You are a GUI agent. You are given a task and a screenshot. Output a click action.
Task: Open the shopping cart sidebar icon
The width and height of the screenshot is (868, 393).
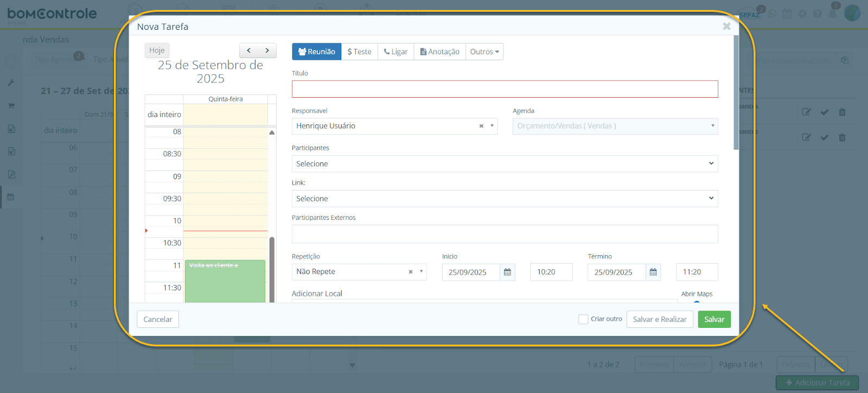coord(11,106)
